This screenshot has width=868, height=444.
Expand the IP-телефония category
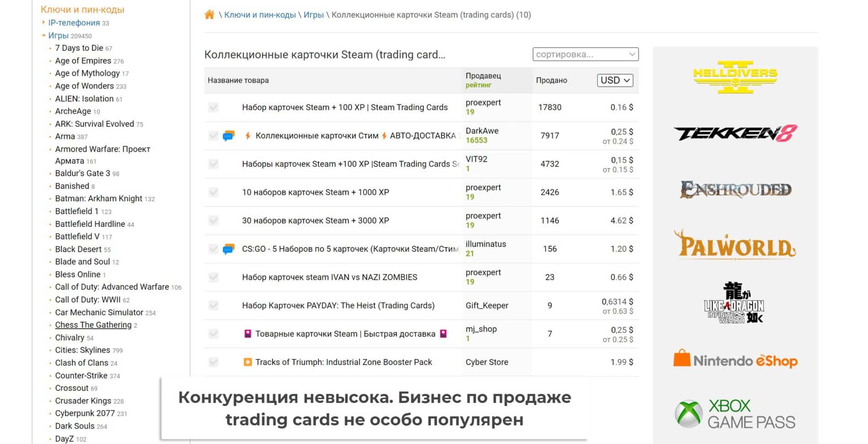click(x=44, y=22)
